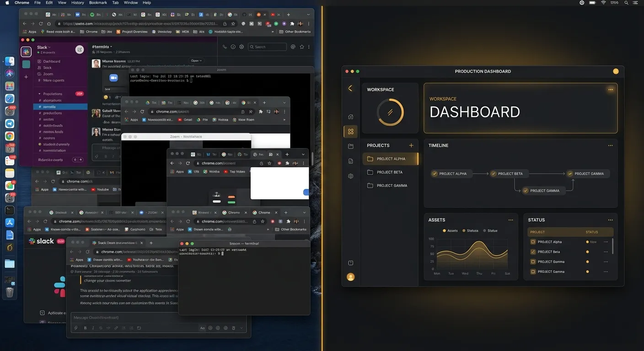This screenshot has height=351, width=644.
Task: Toggle the PROJECT Beta status checkbox
Action: click(533, 251)
